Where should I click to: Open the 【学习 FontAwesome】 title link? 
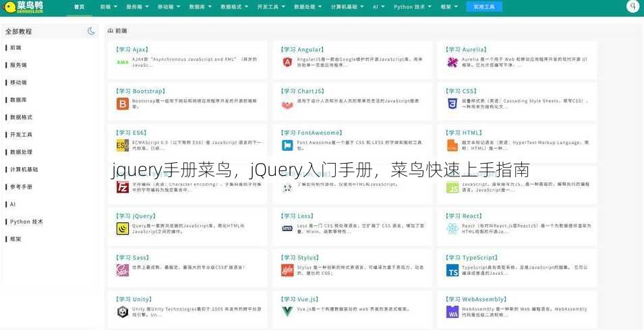click(312, 133)
